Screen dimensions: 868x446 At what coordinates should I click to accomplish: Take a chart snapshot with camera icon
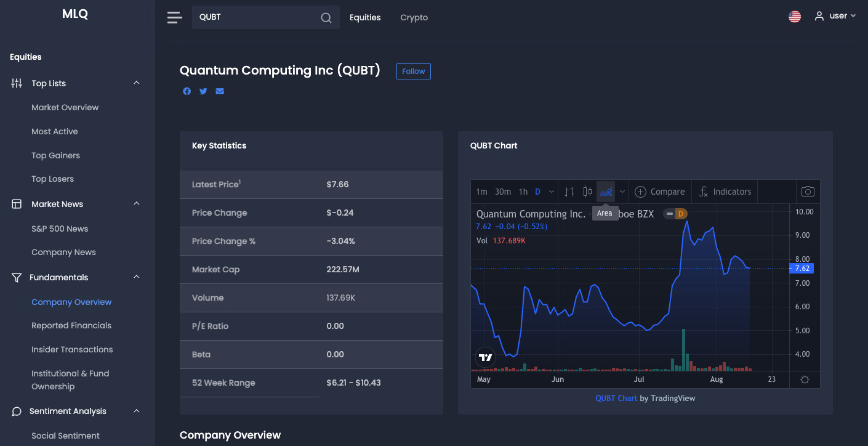point(808,192)
